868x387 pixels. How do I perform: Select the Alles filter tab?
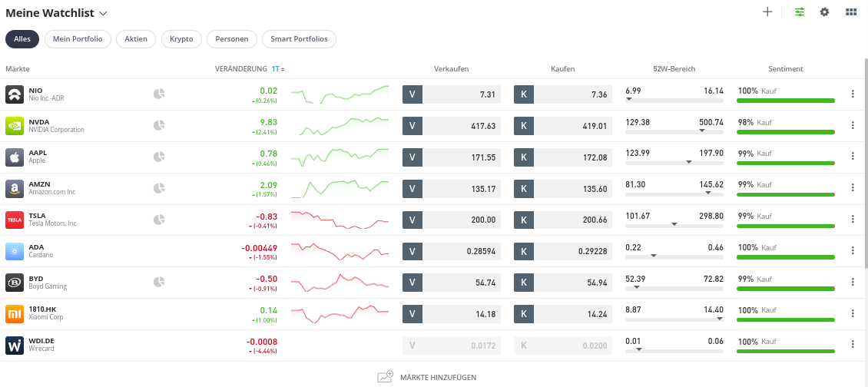point(22,39)
